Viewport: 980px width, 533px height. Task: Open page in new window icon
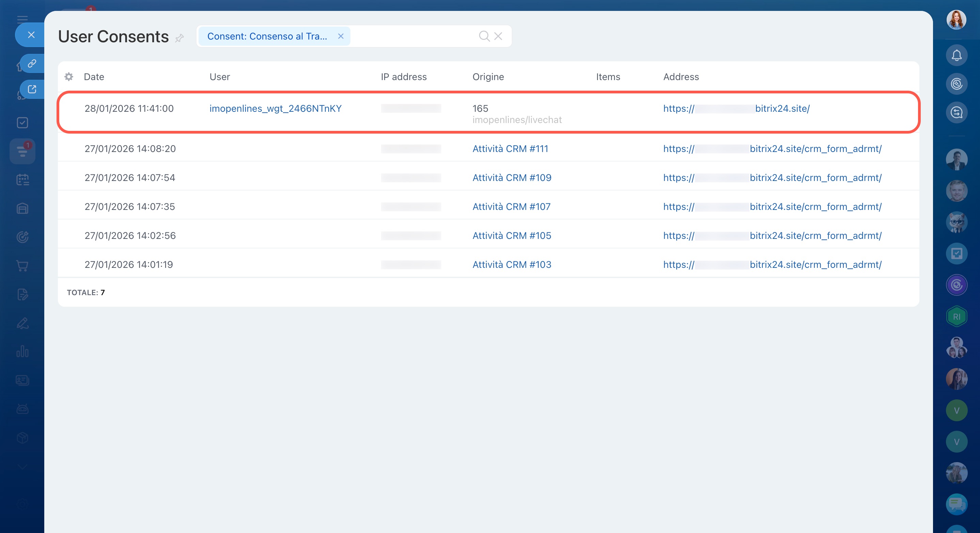pyautogui.click(x=32, y=89)
